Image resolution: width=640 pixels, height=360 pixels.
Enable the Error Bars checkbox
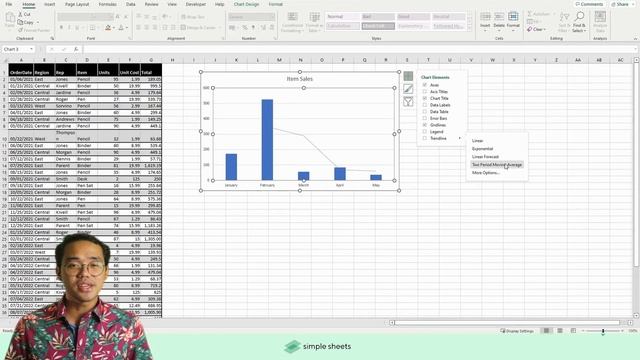click(x=425, y=118)
